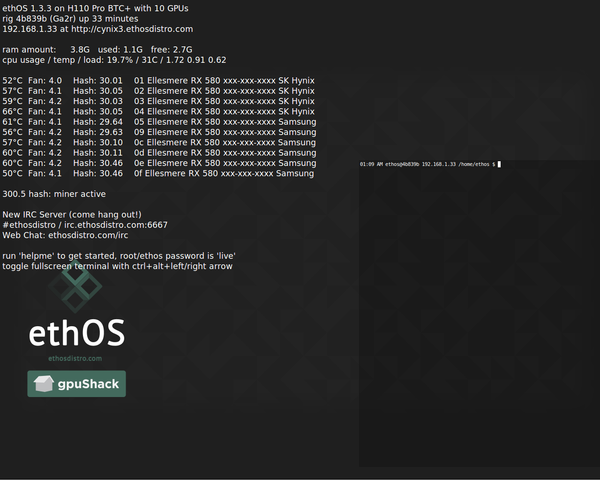Select GPU row 0d with Hash 30.11
The image size is (600, 480).
[159, 153]
